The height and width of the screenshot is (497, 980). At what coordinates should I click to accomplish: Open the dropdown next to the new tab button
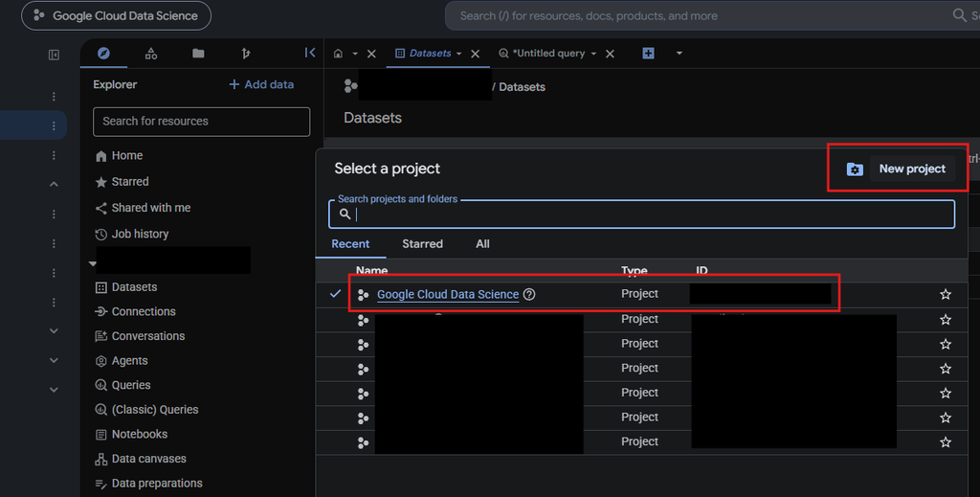click(679, 53)
